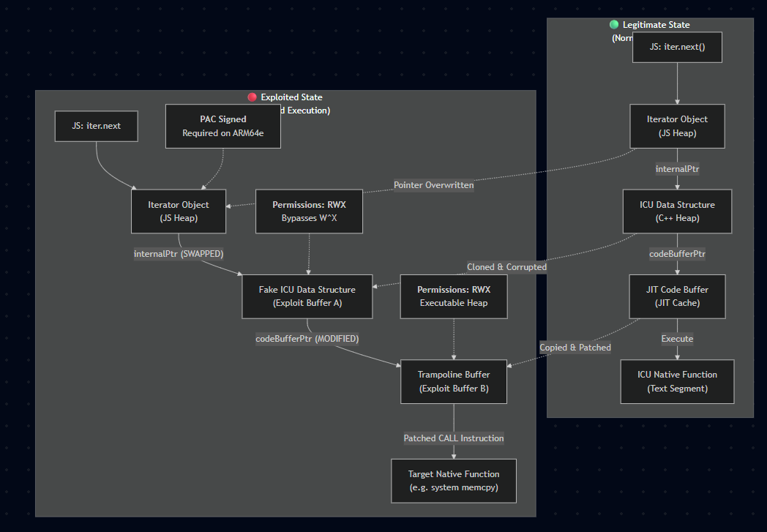Click the "Cloned & Corrupted" edge label
Screen dimensions: 767x532
click(x=506, y=267)
